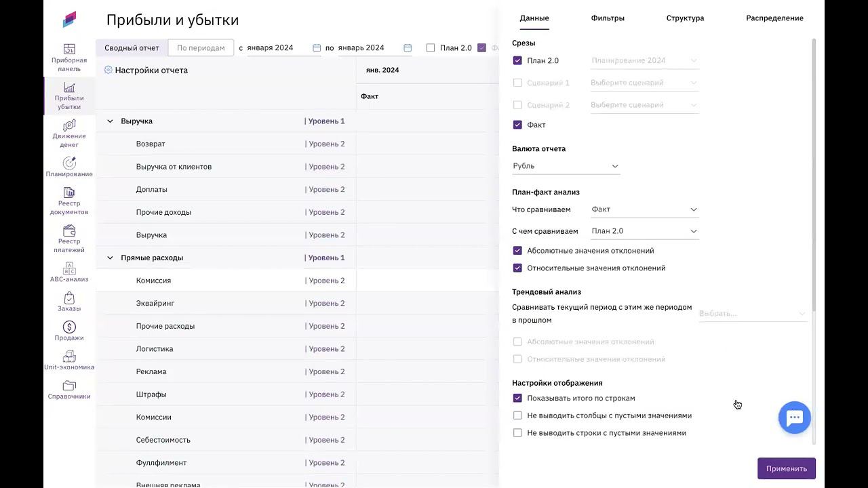Image resolution: width=868 pixels, height=488 pixels.
Task: Open Unit-экономика in the sidebar
Action: pos(69,357)
